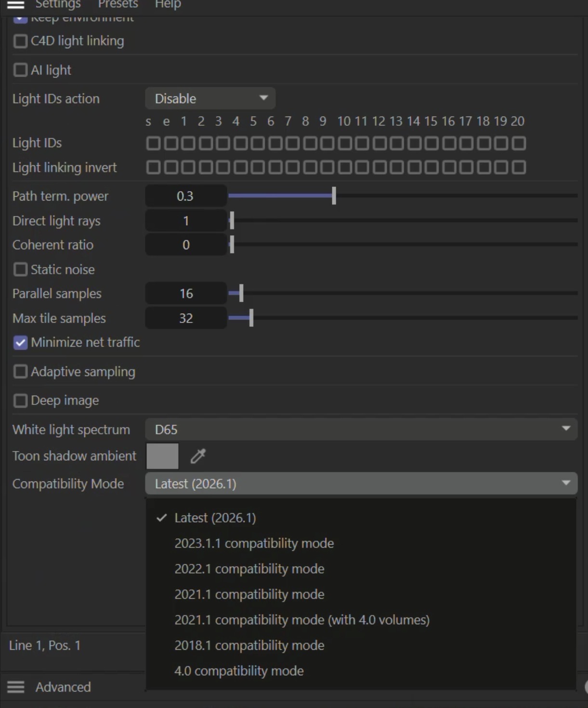Viewport: 588px width, 708px height.
Task: Choose 2023.1.1 compatibility mode
Action: point(254,543)
